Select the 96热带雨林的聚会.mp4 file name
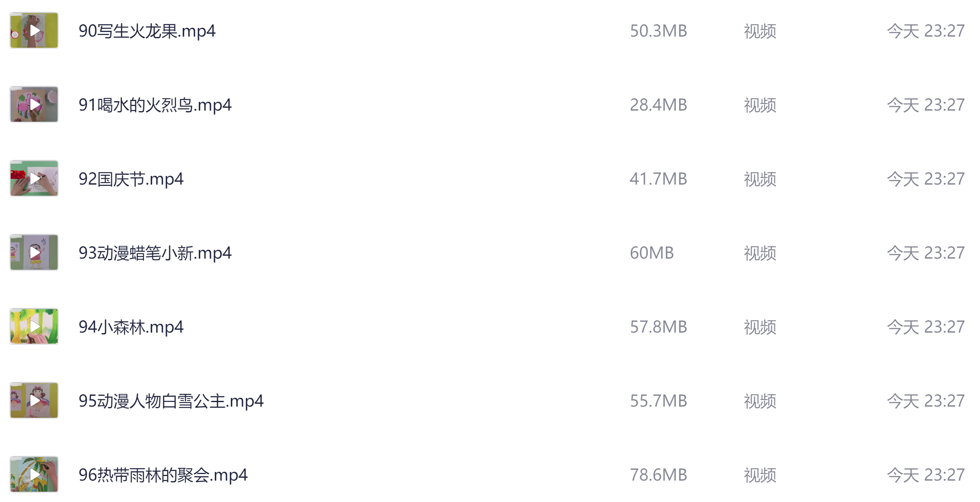980x502 pixels. tap(163, 475)
